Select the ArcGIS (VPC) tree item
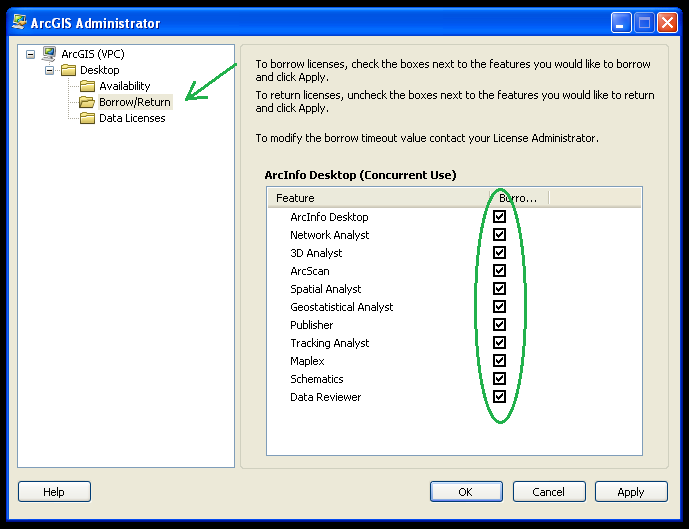 coord(93,54)
